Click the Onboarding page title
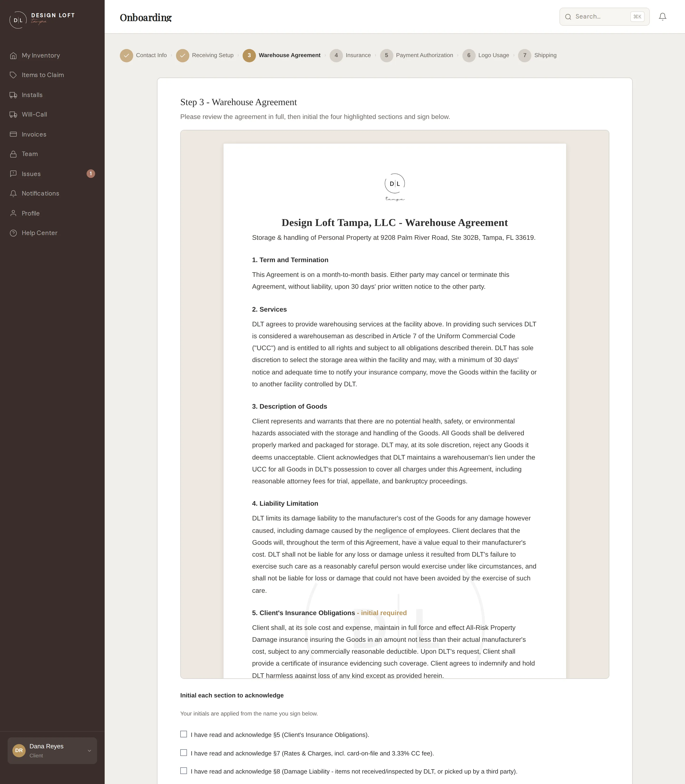This screenshot has width=685, height=784. [x=146, y=18]
